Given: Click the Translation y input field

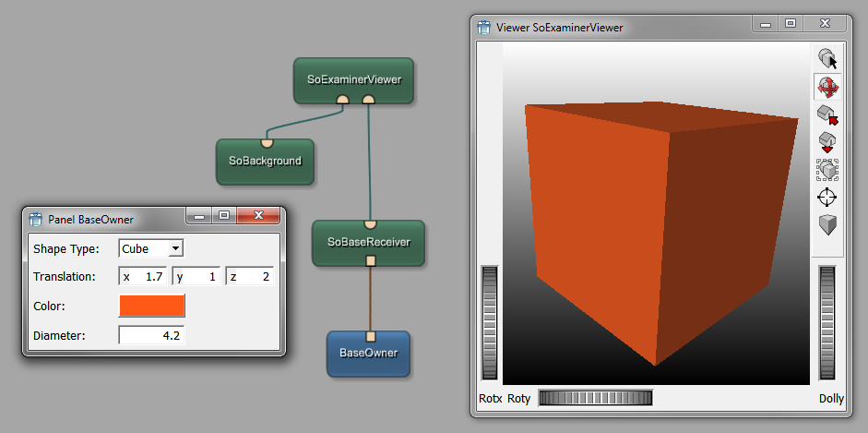Looking at the screenshot, I should click(x=196, y=277).
